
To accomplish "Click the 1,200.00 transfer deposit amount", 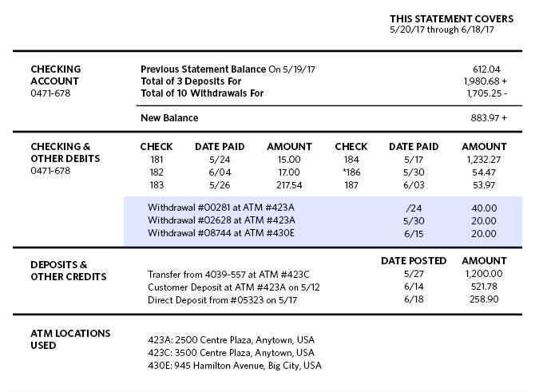I will click(483, 274).
